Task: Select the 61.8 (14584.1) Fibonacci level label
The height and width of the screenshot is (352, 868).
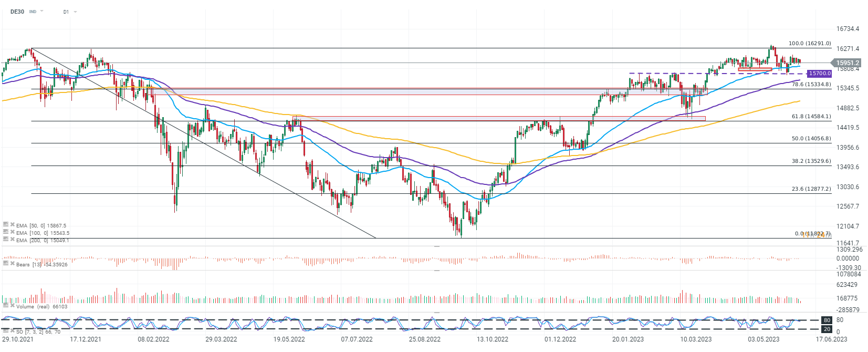Action: click(811, 117)
